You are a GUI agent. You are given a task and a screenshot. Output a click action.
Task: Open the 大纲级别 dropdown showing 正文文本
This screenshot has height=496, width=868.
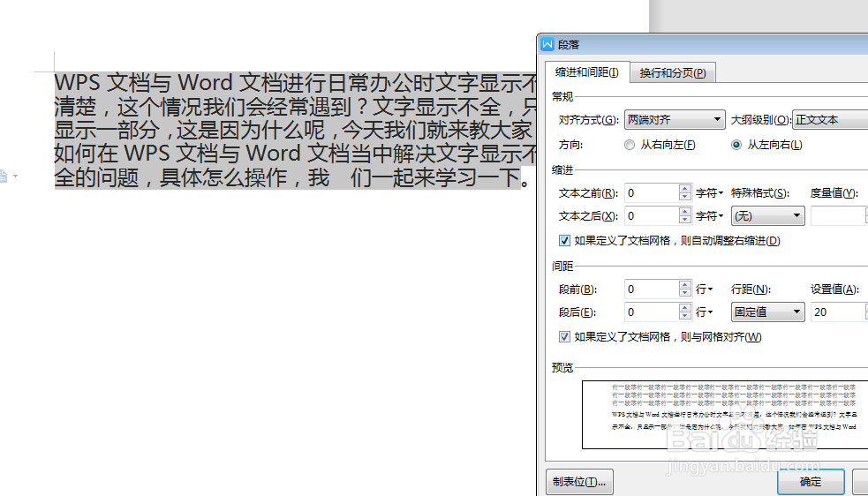click(x=830, y=119)
